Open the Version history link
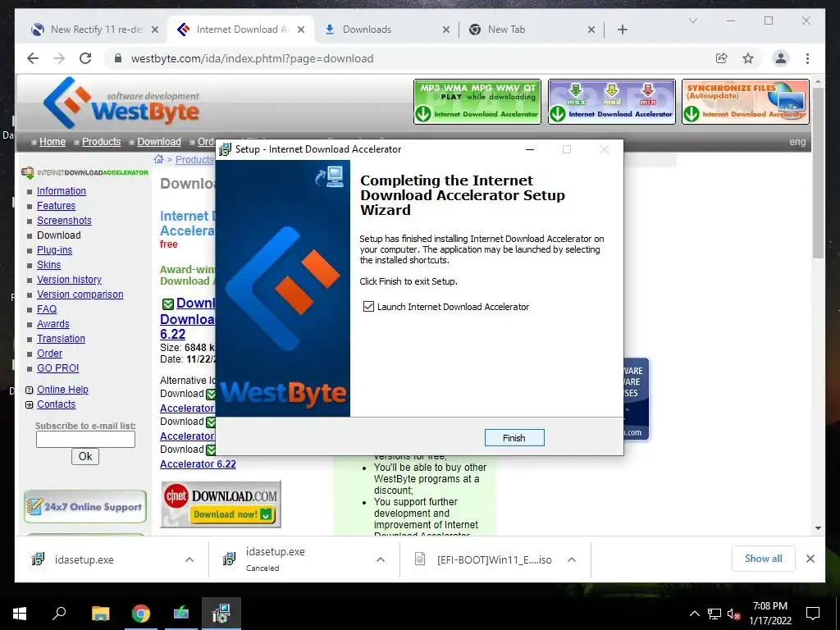 69,280
